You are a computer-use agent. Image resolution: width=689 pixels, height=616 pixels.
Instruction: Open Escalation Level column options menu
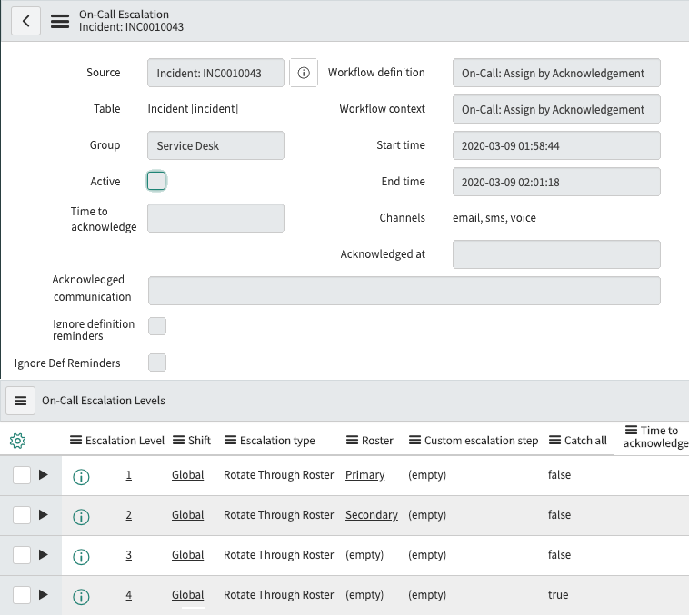point(76,440)
